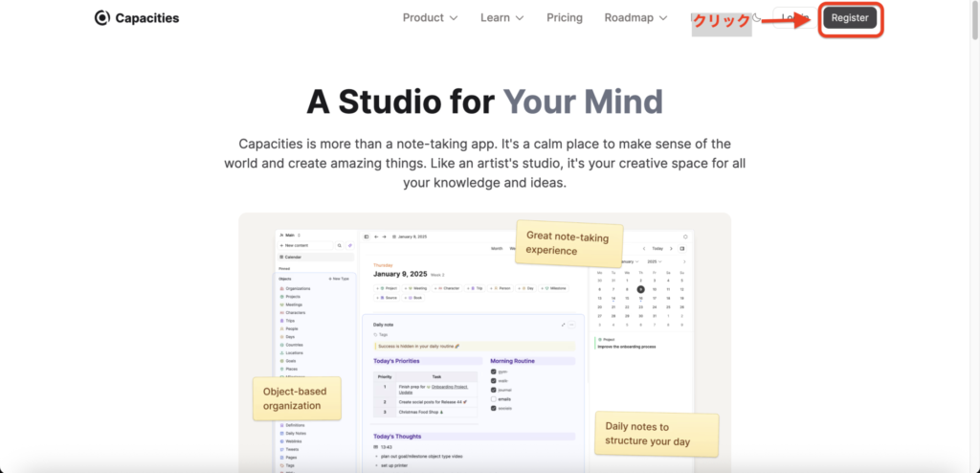This screenshot has height=473, width=980.
Task: Expand the Learn dropdown menu
Action: [x=501, y=18]
